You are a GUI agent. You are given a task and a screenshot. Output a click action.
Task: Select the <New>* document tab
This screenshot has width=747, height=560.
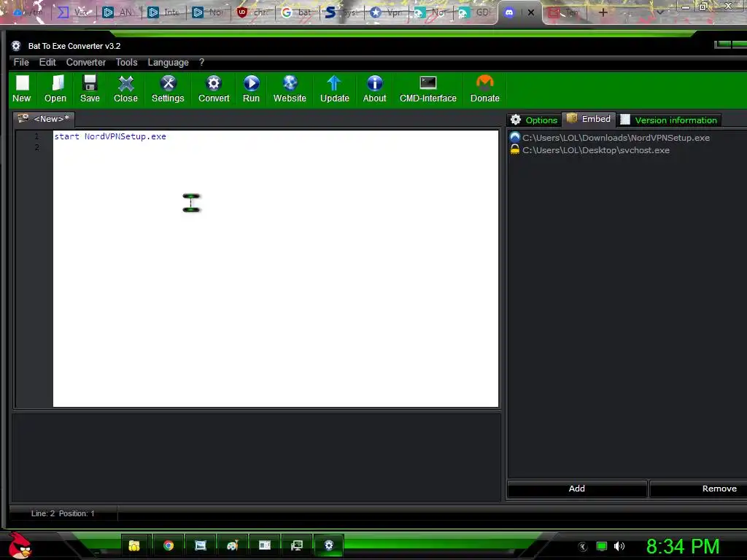click(x=44, y=119)
